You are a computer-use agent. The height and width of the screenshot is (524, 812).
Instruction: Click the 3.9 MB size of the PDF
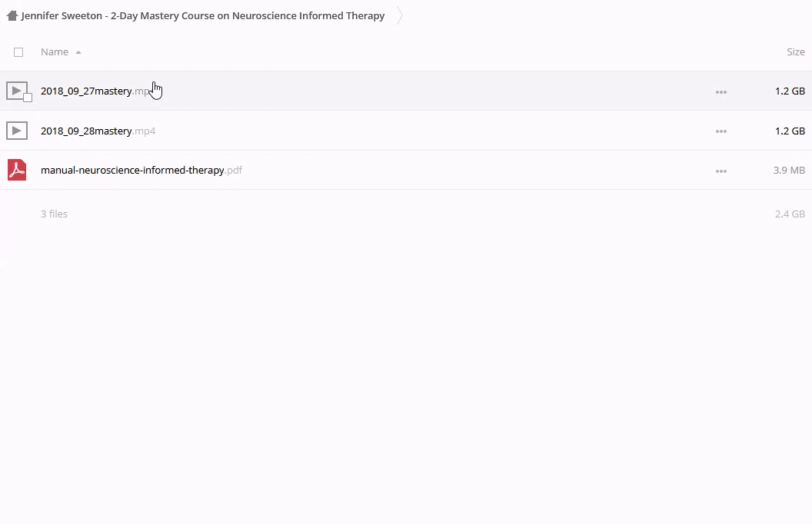click(x=789, y=170)
